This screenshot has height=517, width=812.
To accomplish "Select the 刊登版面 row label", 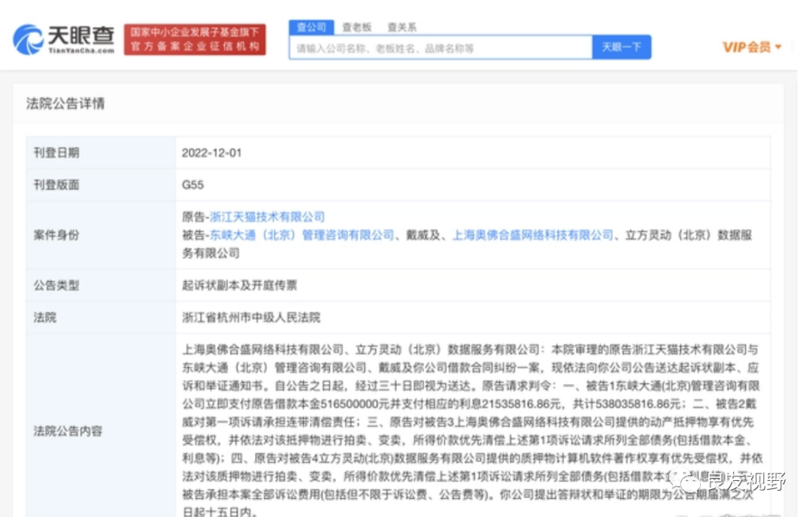I will (56, 185).
